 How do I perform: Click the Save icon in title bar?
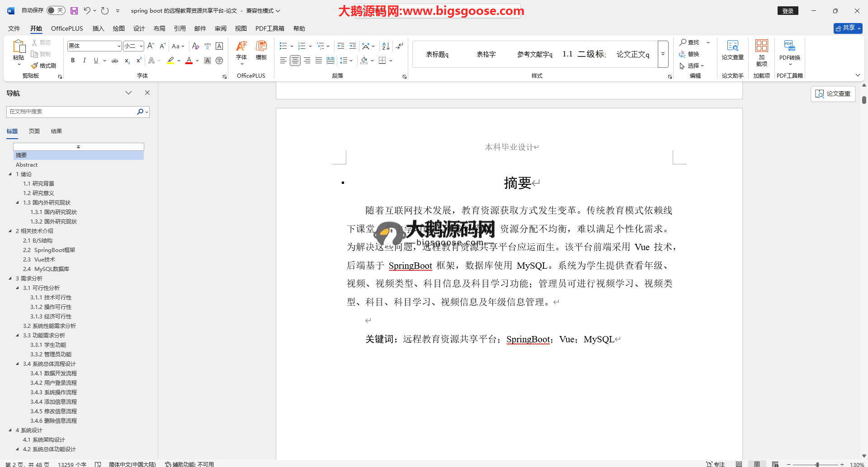coord(74,10)
